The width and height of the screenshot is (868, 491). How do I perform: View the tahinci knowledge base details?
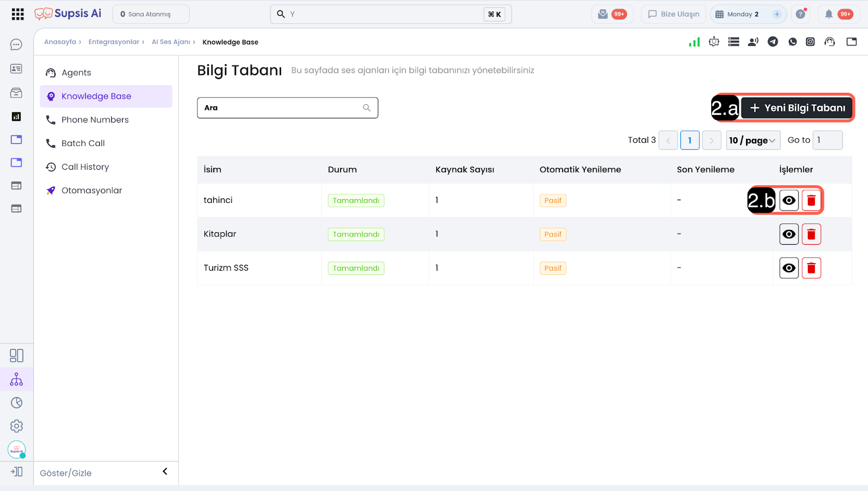[789, 201]
